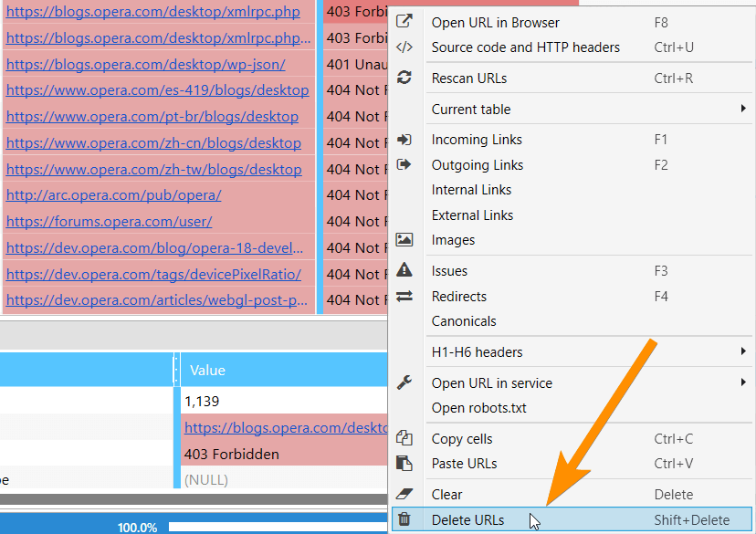Select the 401 status cell for wp-json
The height and width of the screenshot is (534, 756).
pyautogui.click(x=356, y=64)
